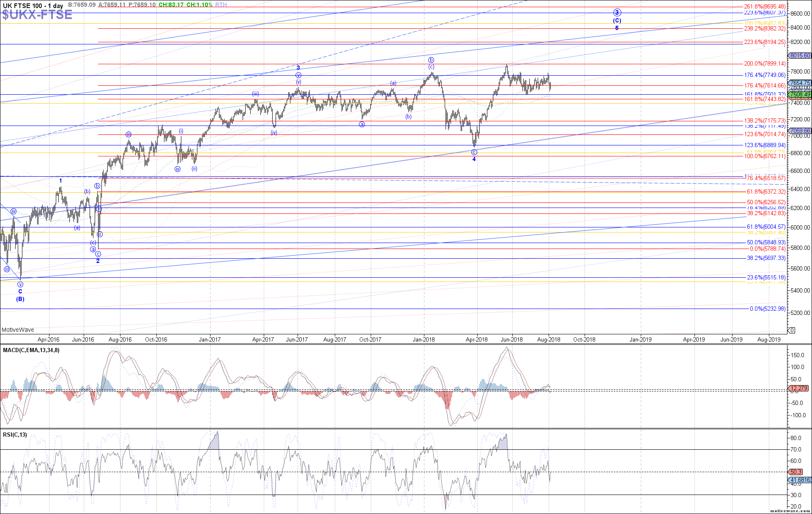Click the 123.6%(7014.74) Fibonacci label

click(765, 134)
